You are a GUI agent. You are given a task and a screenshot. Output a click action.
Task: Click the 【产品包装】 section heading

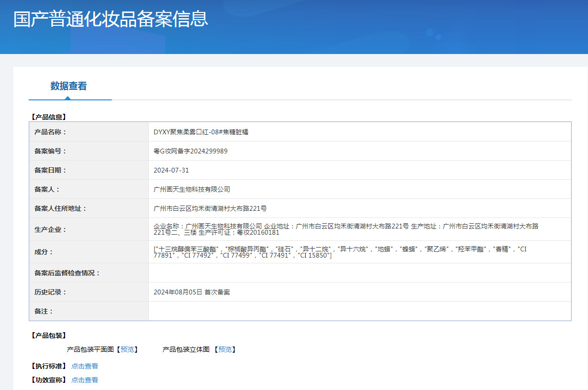click(48, 336)
